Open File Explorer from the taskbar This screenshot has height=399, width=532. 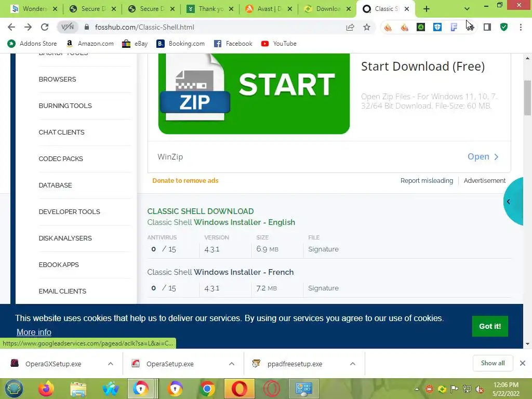click(78, 389)
